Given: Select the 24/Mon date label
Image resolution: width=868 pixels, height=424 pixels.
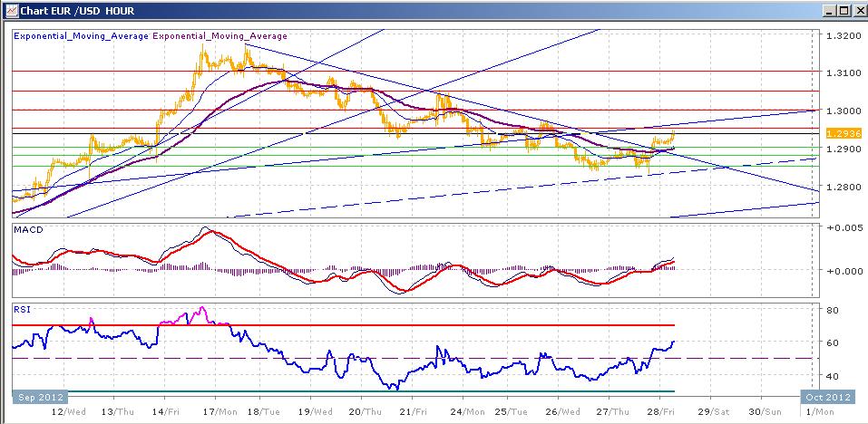Looking at the screenshot, I should [x=468, y=412].
